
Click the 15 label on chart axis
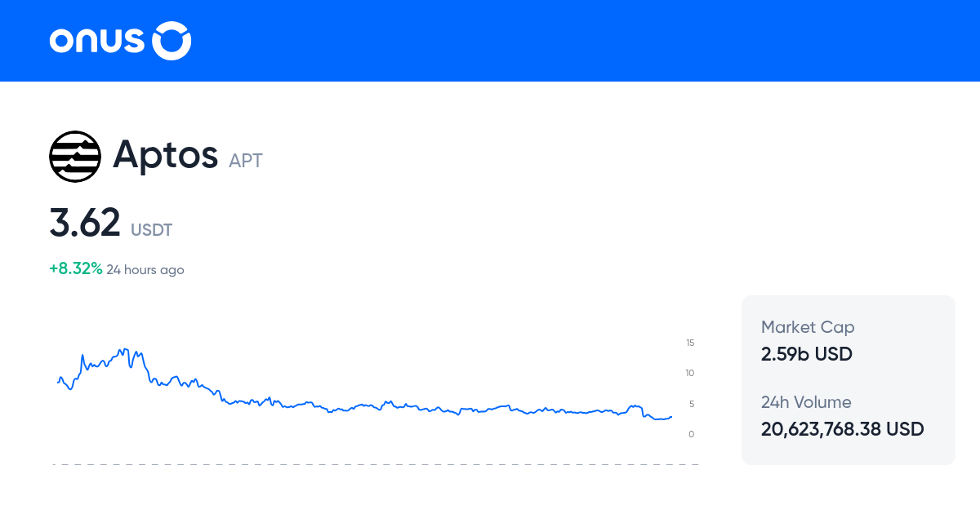coord(690,343)
